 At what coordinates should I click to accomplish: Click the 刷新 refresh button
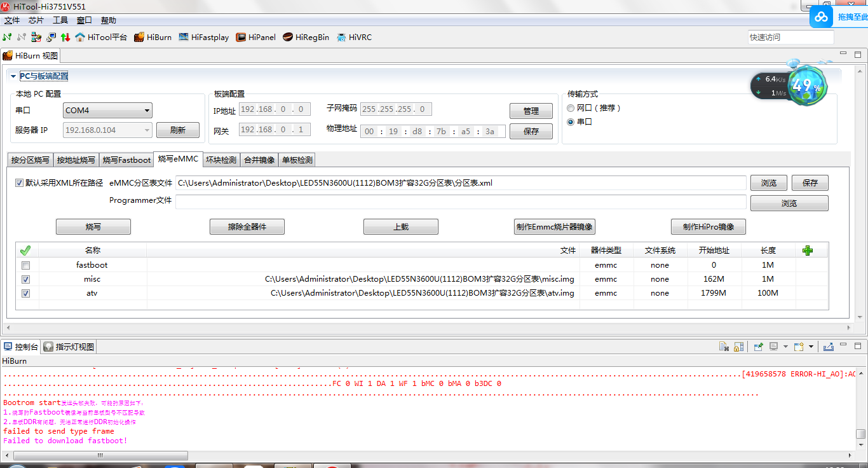178,130
